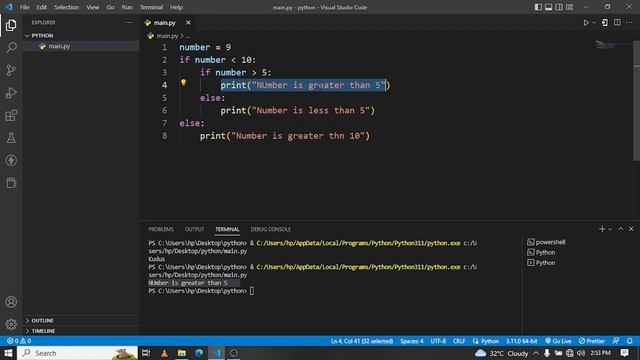This screenshot has height=360, width=640.
Task: Click errors and warnings count in status bar
Action: pyautogui.click(x=19, y=341)
